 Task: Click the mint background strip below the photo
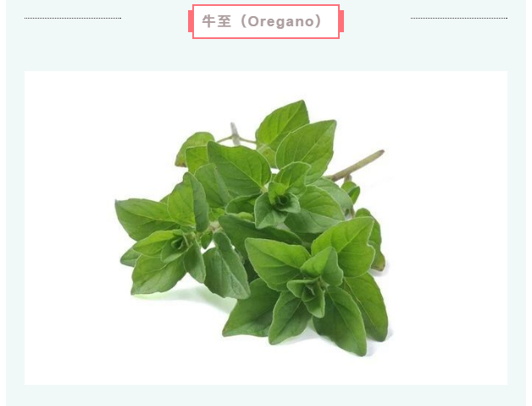(x=266, y=396)
